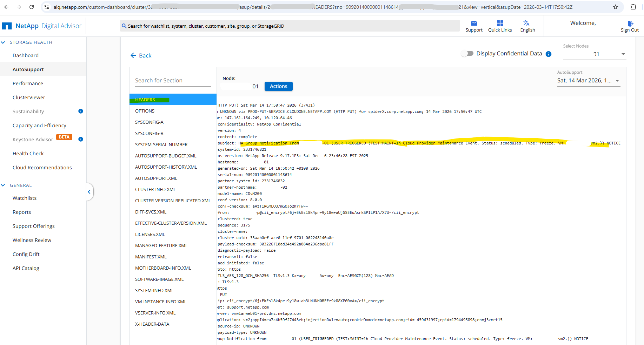Screen dimensions: 644x345
Task: Open Health Check in the sidebar
Action: pyautogui.click(x=28, y=154)
